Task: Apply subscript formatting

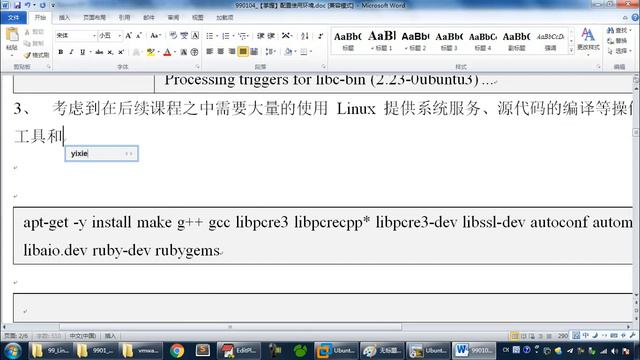Action: [x=110, y=52]
